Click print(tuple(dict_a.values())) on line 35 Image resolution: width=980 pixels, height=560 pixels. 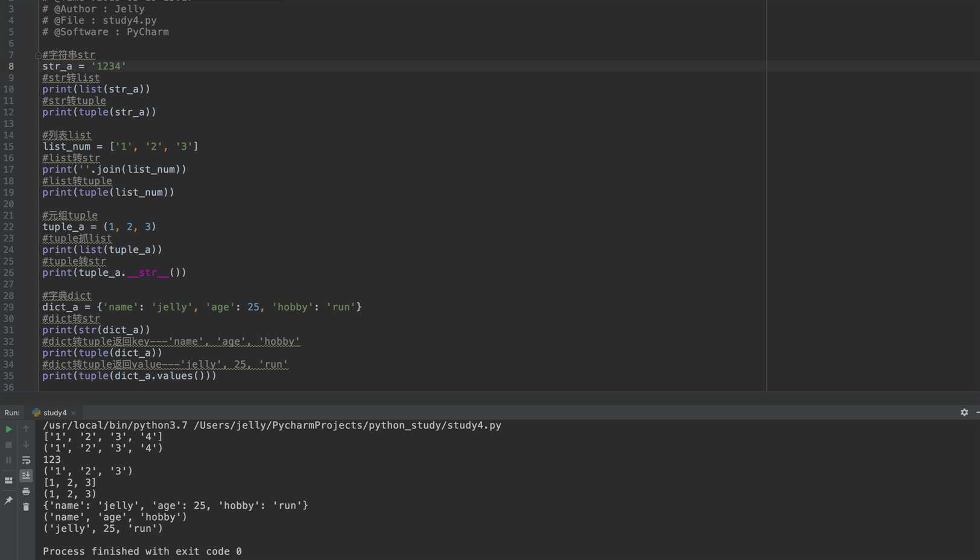point(129,376)
